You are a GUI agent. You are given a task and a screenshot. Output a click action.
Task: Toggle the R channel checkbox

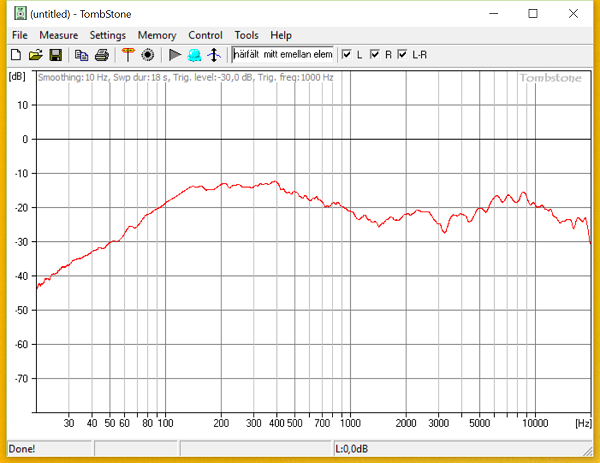pos(375,54)
